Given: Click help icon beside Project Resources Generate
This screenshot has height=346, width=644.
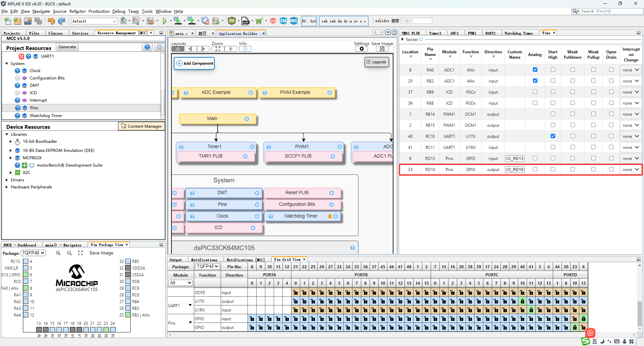Looking at the screenshot, I should coord(147,47).
